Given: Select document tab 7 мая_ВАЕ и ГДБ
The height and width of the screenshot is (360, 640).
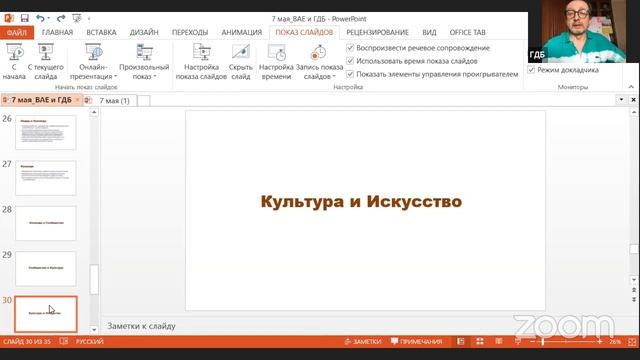Looking at the screenshot, I should coord(41,100).
